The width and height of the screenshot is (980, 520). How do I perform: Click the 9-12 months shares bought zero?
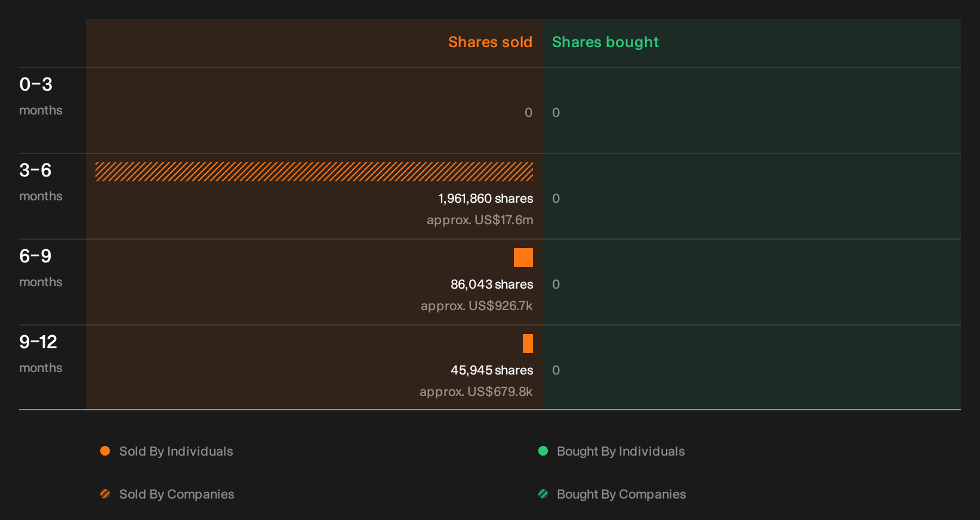556,370
